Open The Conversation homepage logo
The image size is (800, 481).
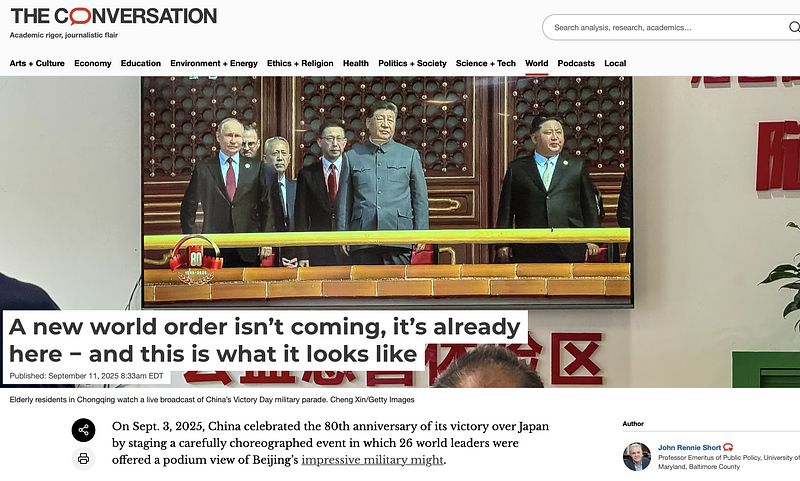click(113, 16)
